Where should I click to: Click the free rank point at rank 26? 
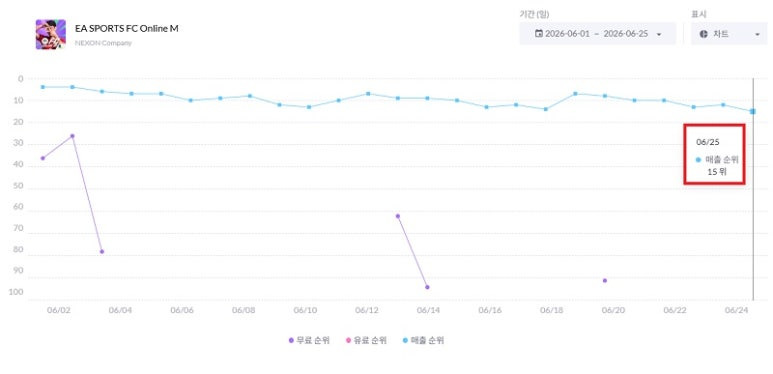(72, 136)
